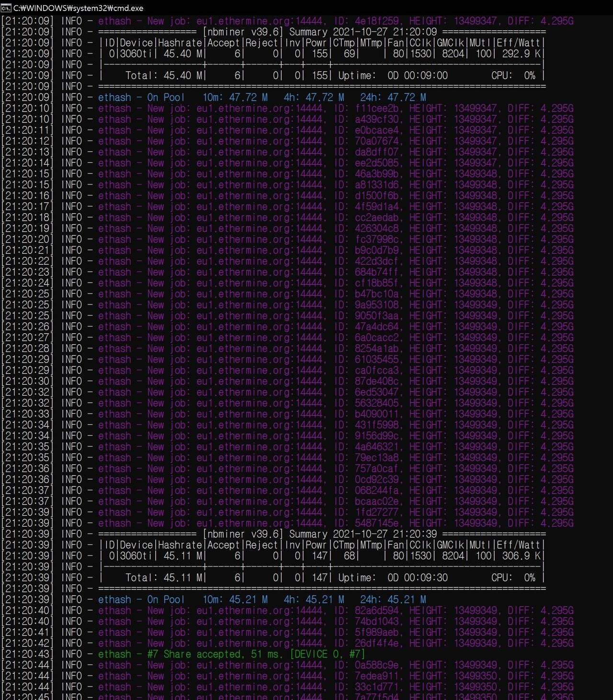This screenshot has width=613, height=700.
Task: Click the window title C:\WINDOWS\system32\cmd.exe
Action: click(x=78, y=8)
